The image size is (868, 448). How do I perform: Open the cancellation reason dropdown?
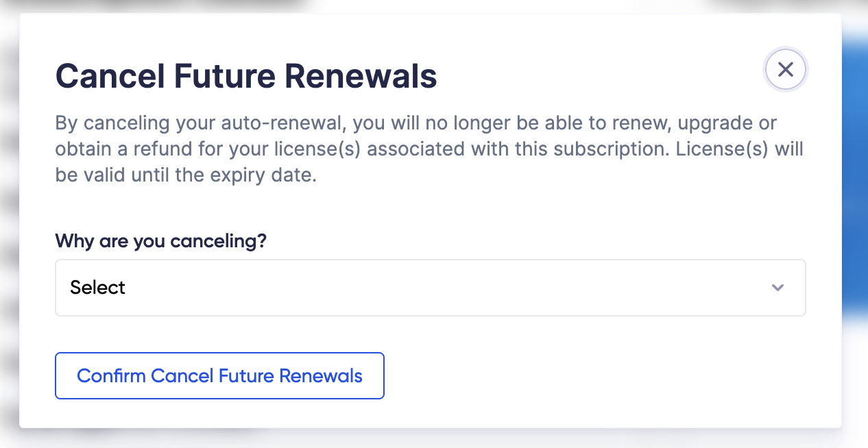pos(430,288)
